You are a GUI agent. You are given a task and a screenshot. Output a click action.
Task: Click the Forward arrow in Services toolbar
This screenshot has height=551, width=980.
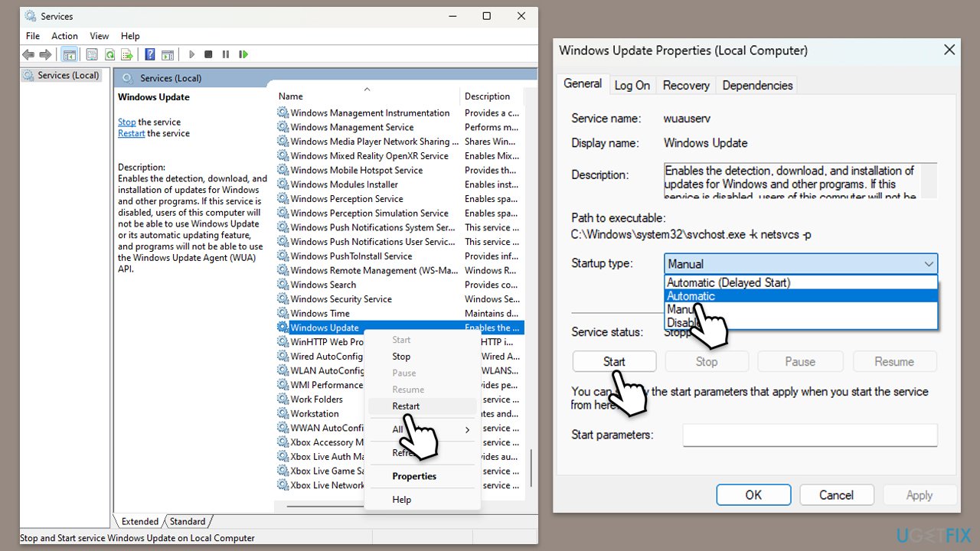[45, 54]
